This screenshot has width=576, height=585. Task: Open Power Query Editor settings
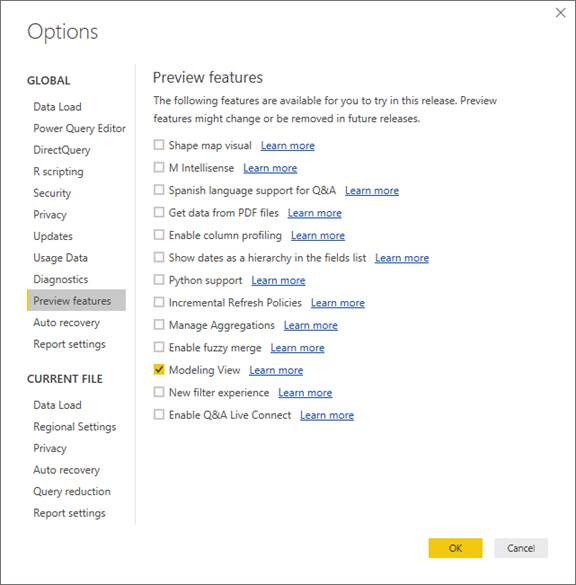coord(79,128)
